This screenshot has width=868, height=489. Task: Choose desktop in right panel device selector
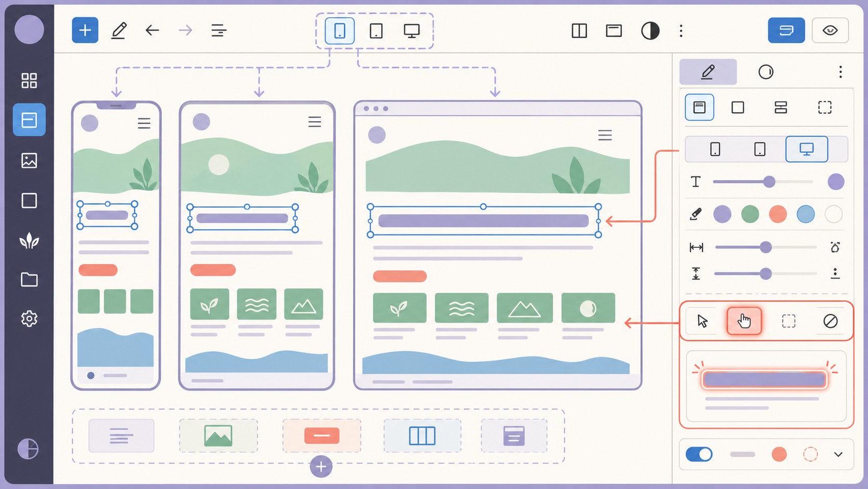coord(806,149)
